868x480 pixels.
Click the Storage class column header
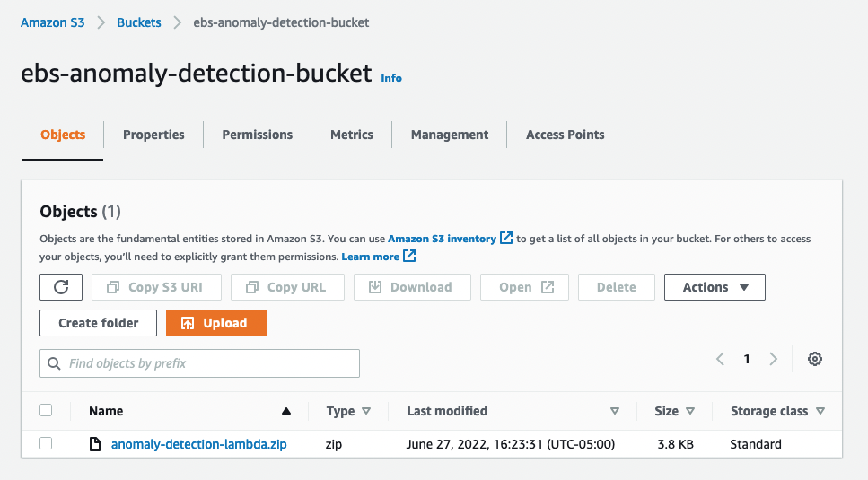tap(769, 411)
